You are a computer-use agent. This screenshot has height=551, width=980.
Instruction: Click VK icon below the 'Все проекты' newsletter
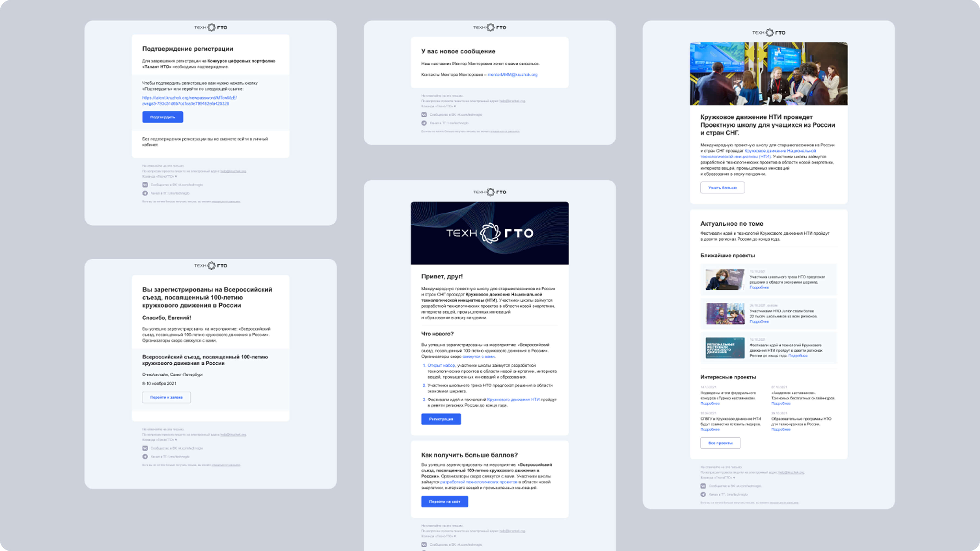pos(703,486)
